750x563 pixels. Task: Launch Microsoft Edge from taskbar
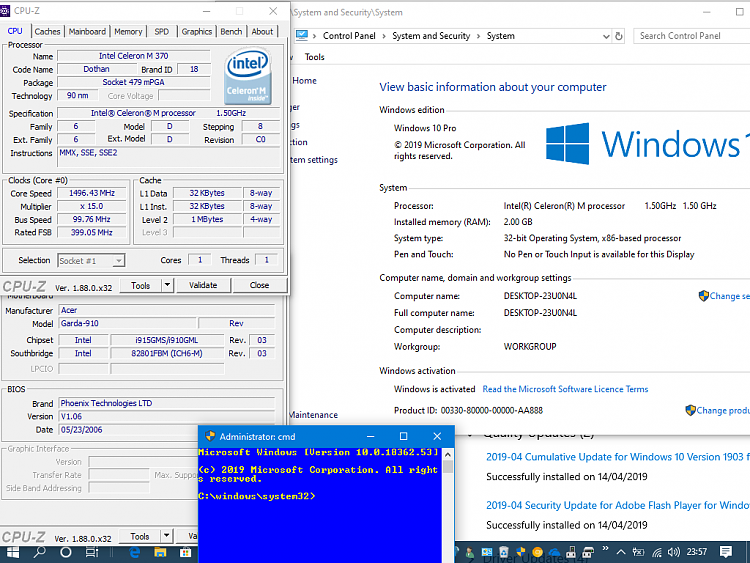(x=135, y=552)
